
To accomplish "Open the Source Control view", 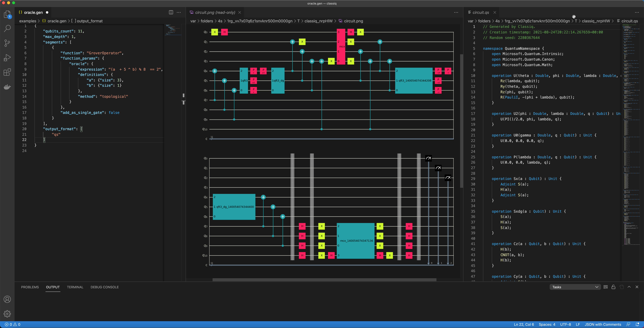I will coord(7,43).
